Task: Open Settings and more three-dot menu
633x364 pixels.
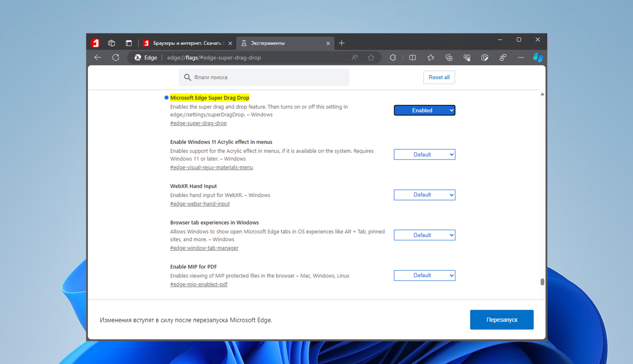Action: [x=521, y=57]
